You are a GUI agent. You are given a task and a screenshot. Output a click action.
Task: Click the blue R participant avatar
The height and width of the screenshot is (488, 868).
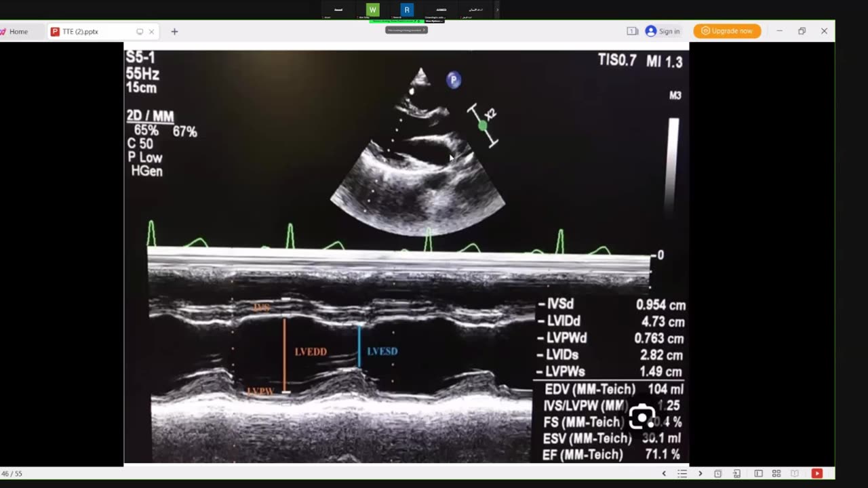click(x=407, y=9)
